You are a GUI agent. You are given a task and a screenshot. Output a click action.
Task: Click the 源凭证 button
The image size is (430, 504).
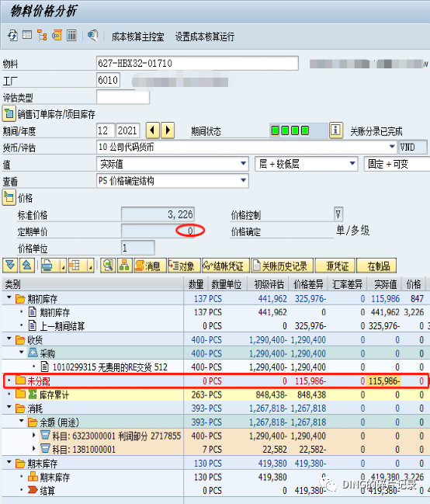[x=335, y=266]
